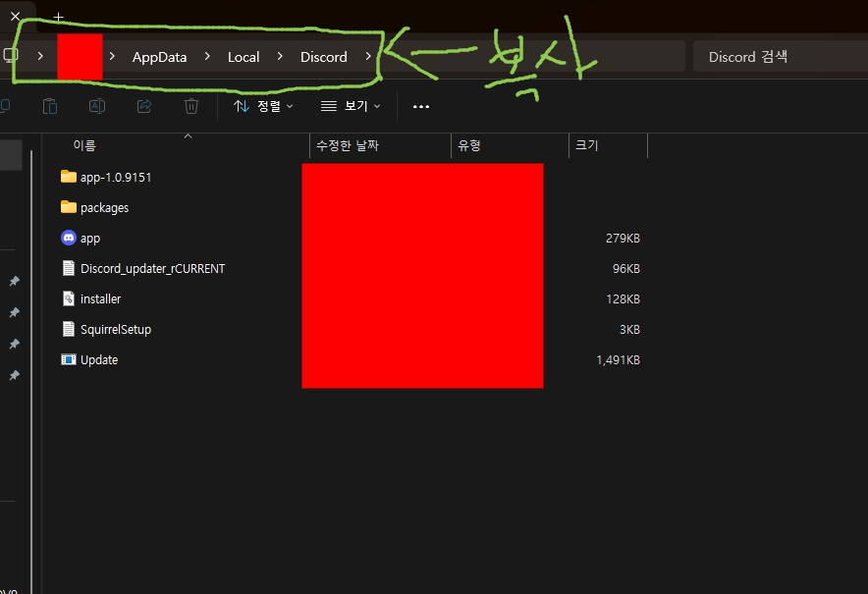Select the SquirrelSetup name text

[x=116, y=329]
